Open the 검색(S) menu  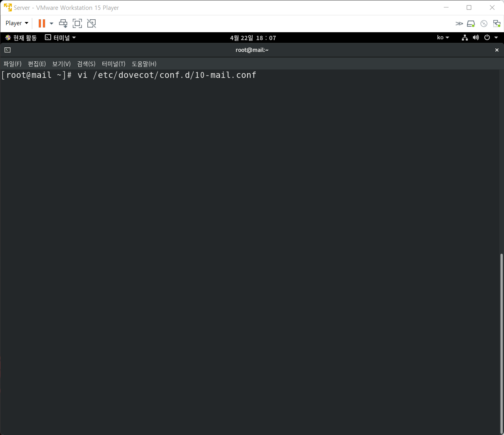(x=86, y=64)
